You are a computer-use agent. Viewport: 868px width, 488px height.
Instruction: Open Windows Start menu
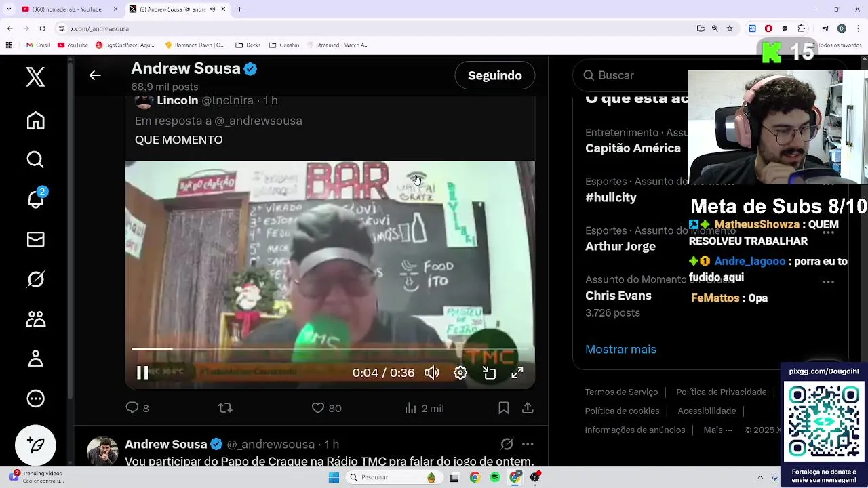pyautogui.click(x=333, y=477)
